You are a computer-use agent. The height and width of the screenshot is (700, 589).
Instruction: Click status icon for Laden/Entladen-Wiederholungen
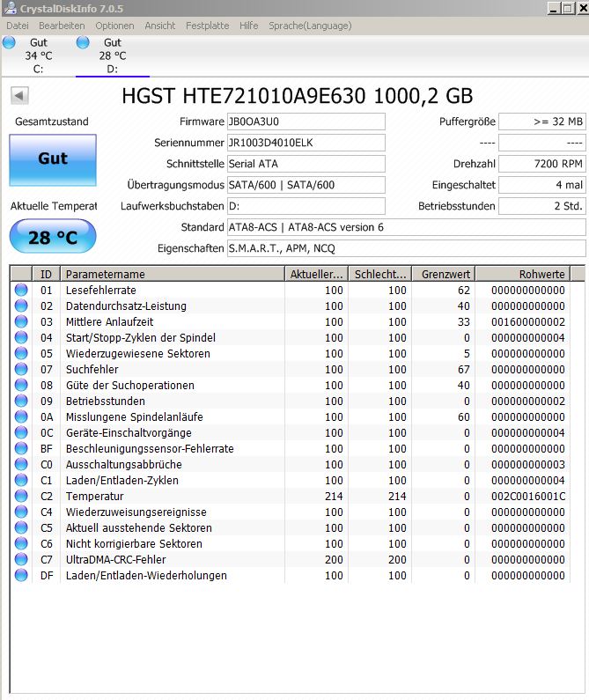click(21, 575)
